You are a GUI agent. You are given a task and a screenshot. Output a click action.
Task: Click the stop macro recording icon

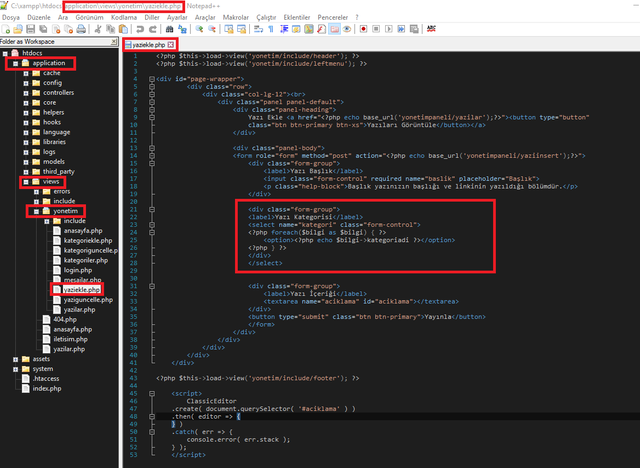coord(376,29)
